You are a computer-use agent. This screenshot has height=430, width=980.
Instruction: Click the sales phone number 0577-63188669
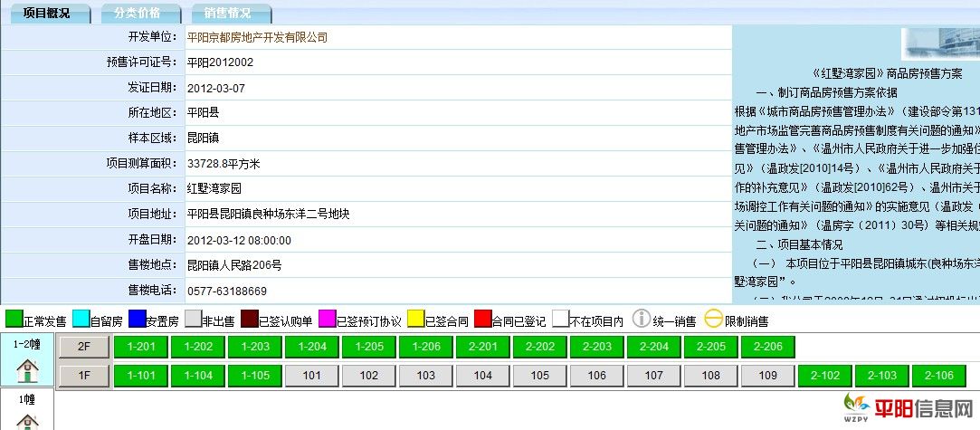pos(227,291)
